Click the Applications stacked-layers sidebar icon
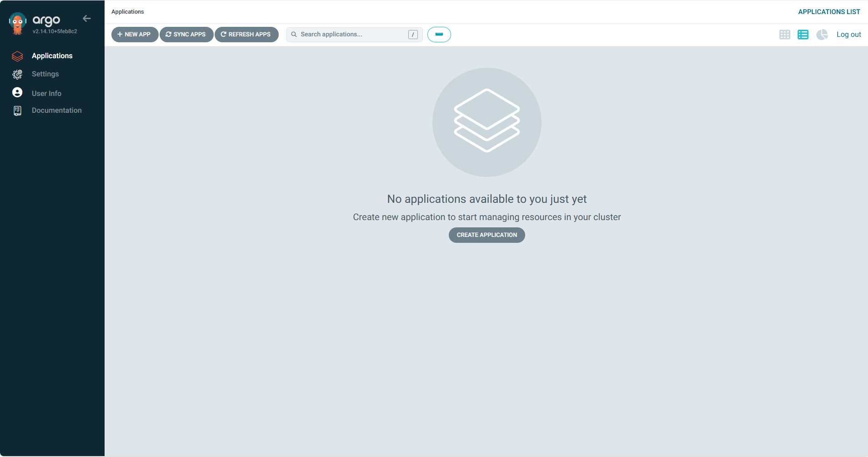868x457 pixels. pos(17,56)
